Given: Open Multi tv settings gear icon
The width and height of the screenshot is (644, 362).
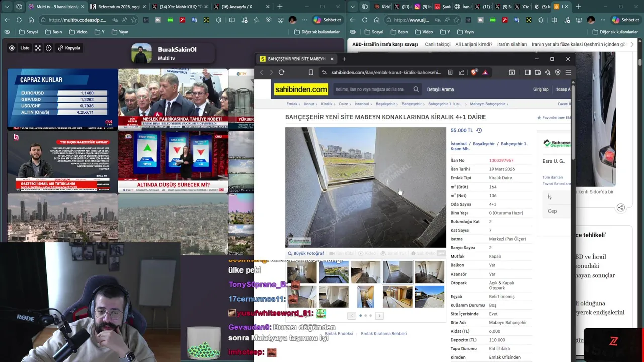Looking at the screenshot, I should point(12,48).
